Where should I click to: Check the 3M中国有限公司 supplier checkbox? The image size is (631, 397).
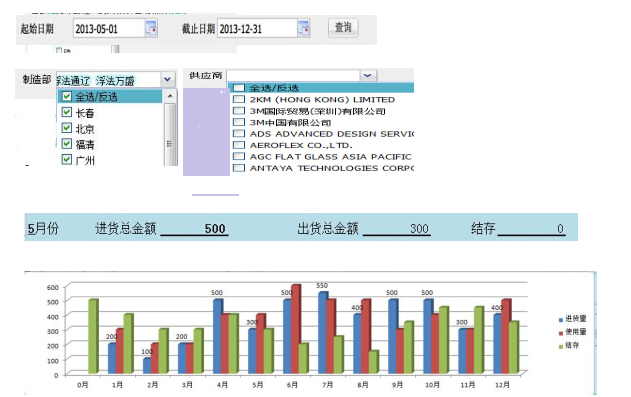tap(239, 122)
